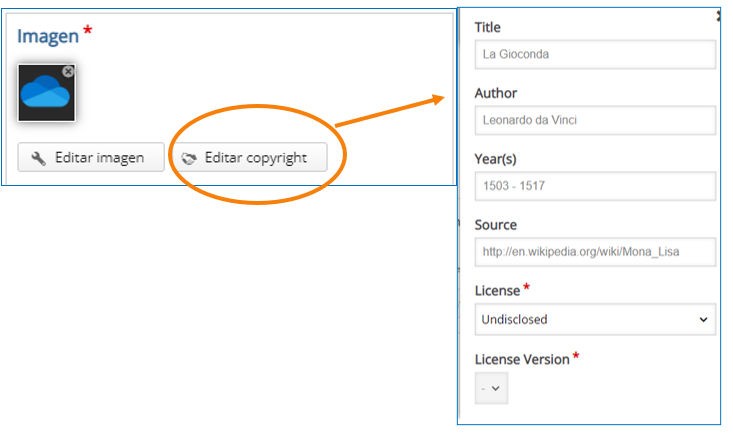Close the copyright panel with the top x
Screen dimensions: 733x435
(719, 16)
